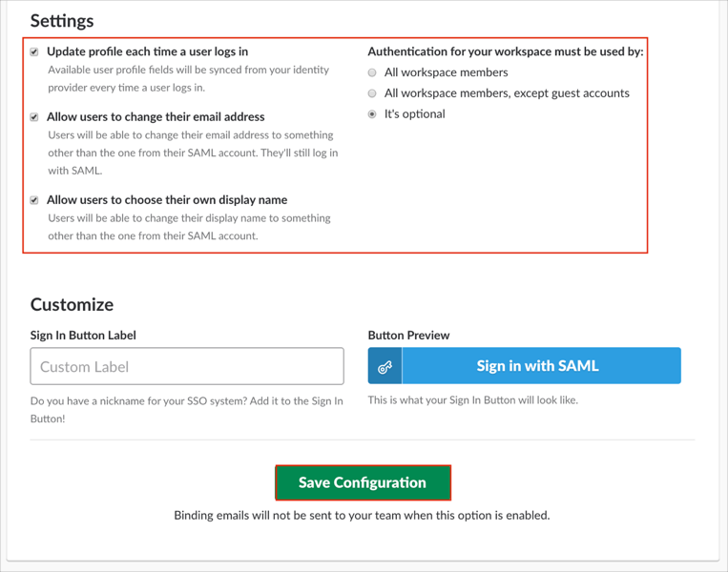Toggle the change email address checkbox
This screenshot has width=728, height=572.
pyautogui.click(x=34, y=117)
